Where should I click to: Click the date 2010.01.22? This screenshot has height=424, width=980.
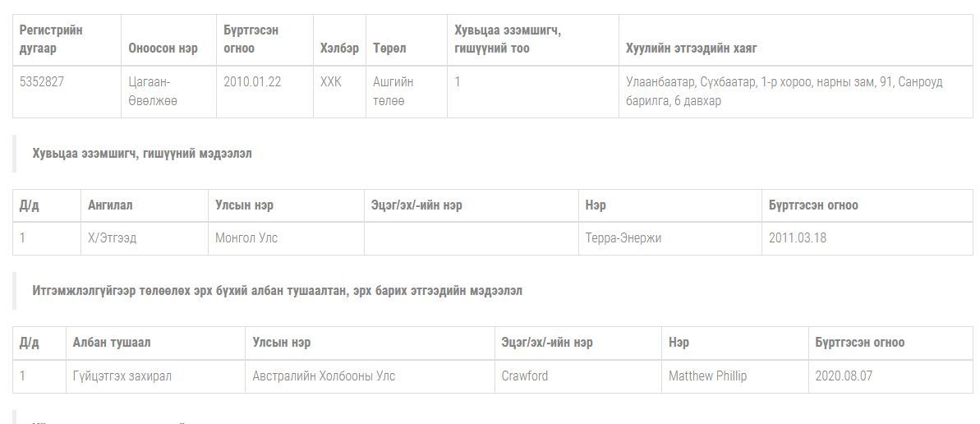point(252,82)
